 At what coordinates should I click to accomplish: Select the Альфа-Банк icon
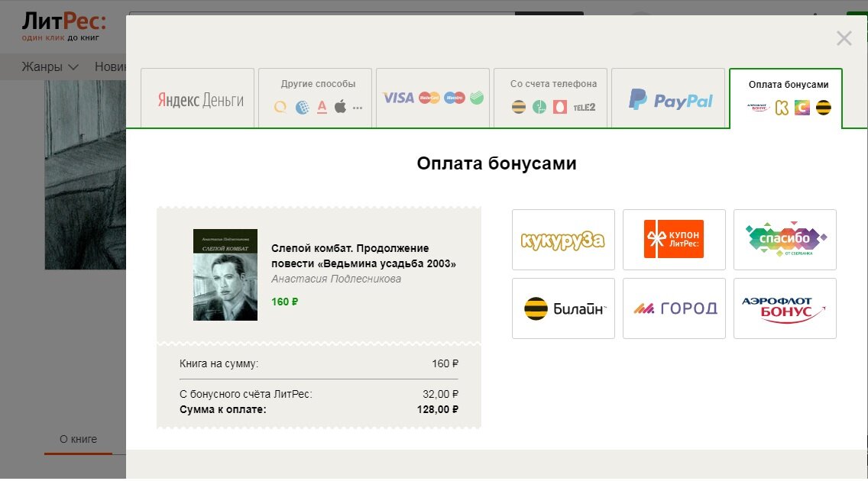point(322,107)
